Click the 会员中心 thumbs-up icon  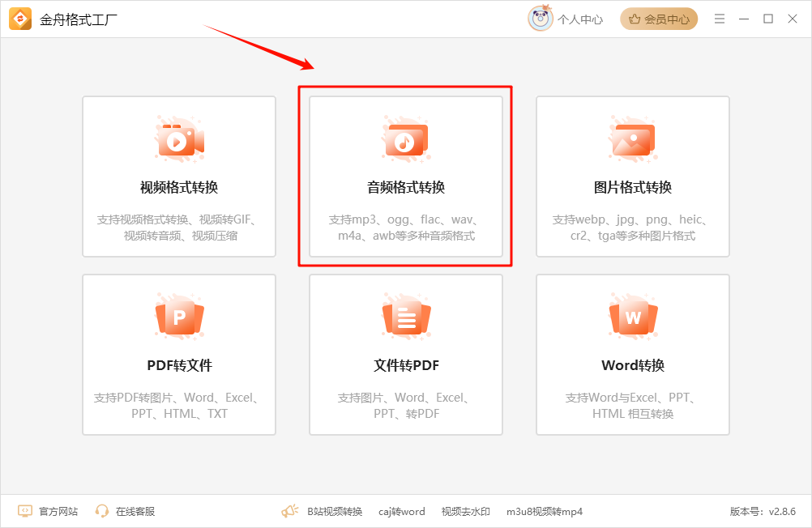[x=635, y=19]
